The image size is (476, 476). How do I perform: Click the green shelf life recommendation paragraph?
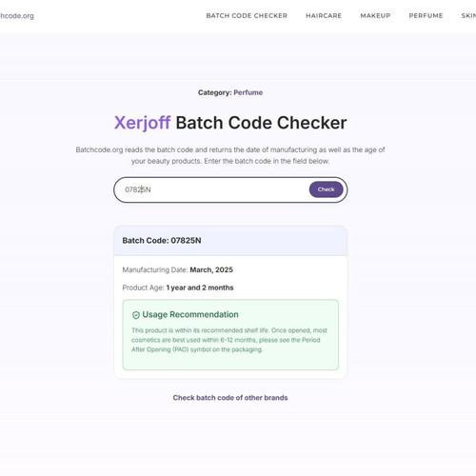tap(229, 340)
